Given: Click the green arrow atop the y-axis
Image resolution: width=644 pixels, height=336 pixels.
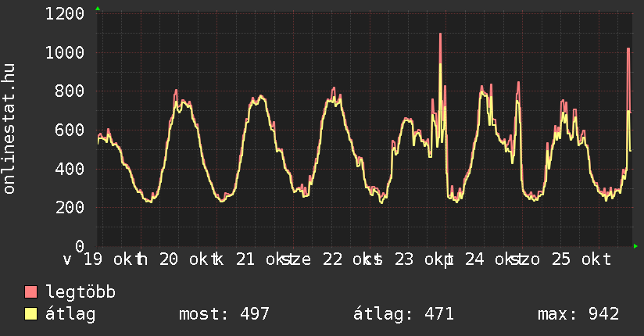Looking at the screenshot, I should (x=98, y=9).
